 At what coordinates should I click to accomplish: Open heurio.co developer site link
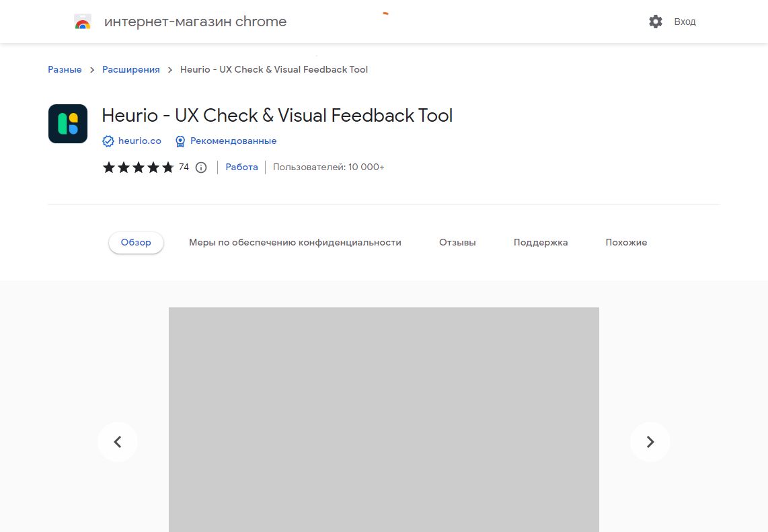pyautogui.click(x=140, y=141)
